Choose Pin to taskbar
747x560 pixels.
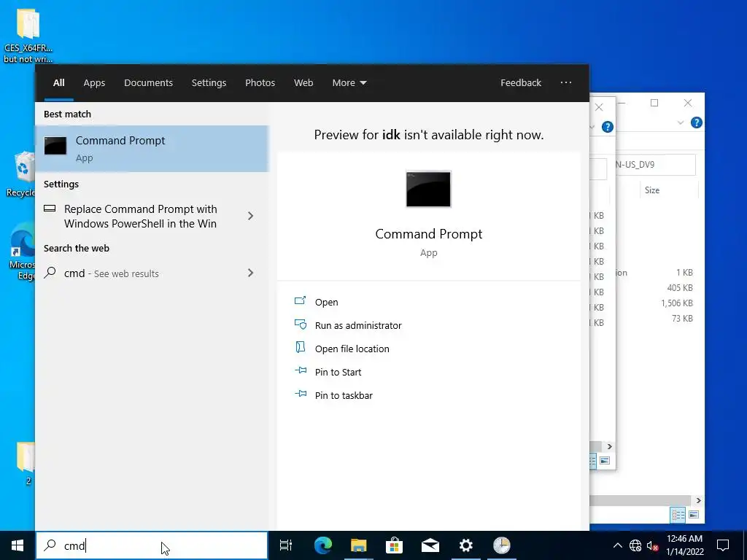(x=344, y=395)
